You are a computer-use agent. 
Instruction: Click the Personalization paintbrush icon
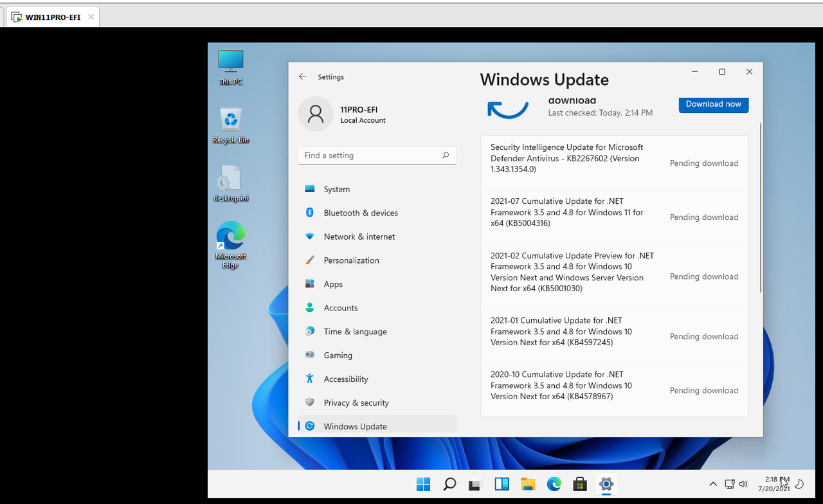coord(310,260)
